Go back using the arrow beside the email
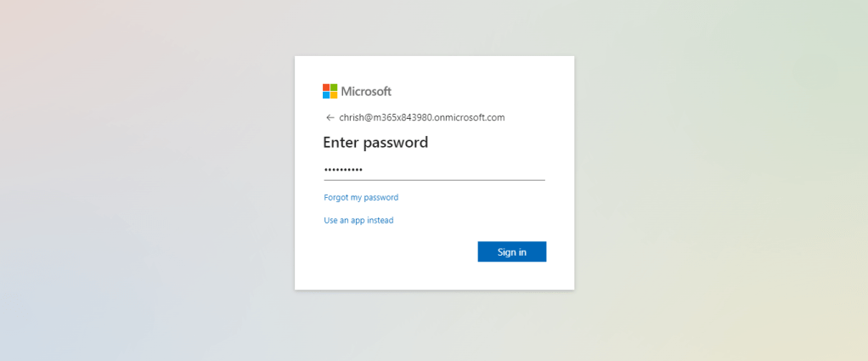Screen dimensions: 868x361 coord(330,118)
